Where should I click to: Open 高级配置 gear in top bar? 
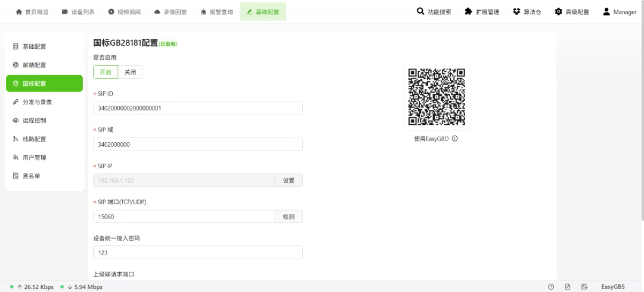(x=571, y=12)
